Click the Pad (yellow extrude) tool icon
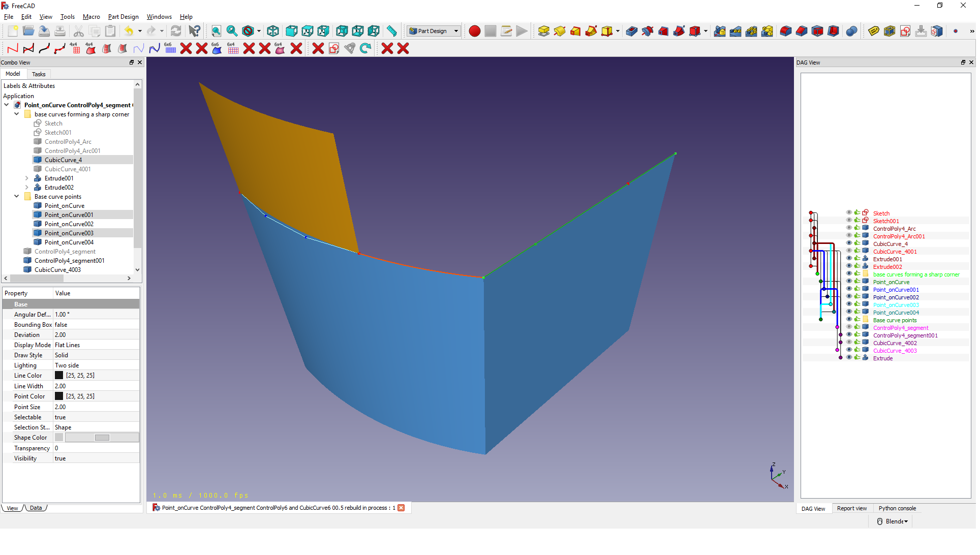This screenshot has height=555, width=980. pyautogui.click(x=543, y=32)
